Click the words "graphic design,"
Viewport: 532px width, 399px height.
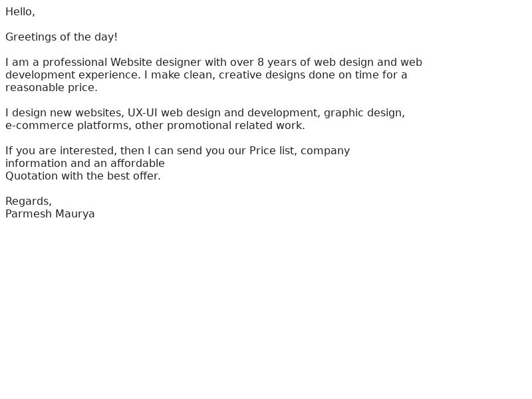tap(364, 113)
